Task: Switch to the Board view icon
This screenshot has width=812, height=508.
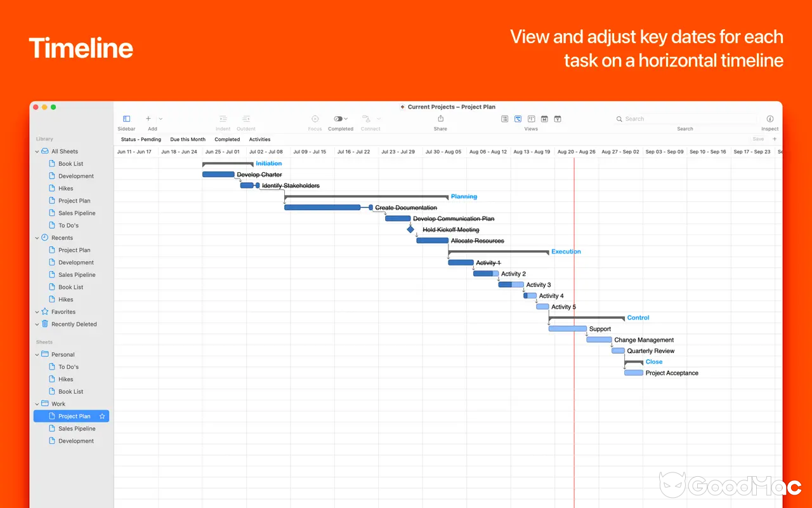Action: pos(531,119)
